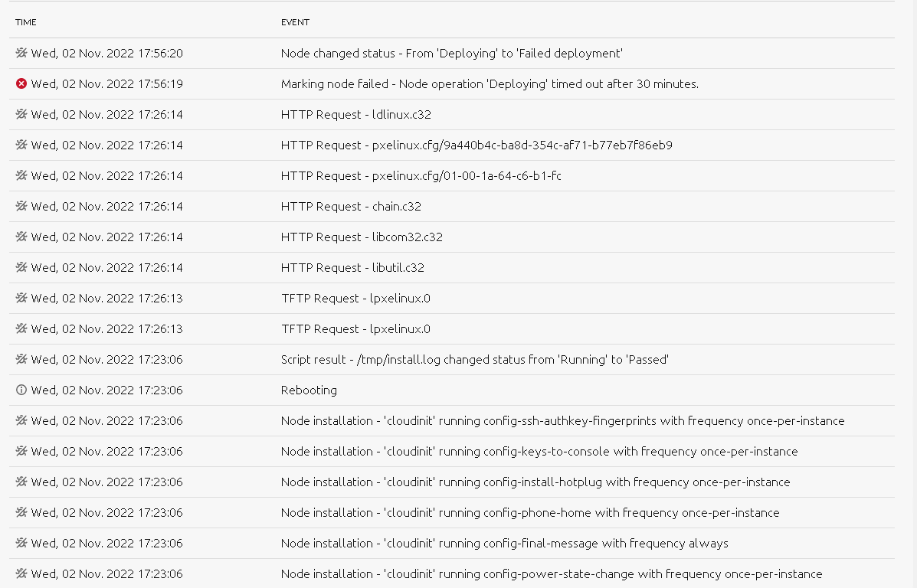Click the debug icon for the config-final-message event

21,543
